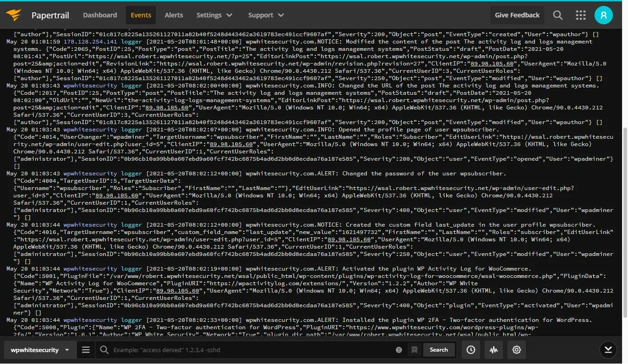Open sender IP link 178.128.254.141
The width and height of the screenshot is (628, 364).
tap(90, 42)
